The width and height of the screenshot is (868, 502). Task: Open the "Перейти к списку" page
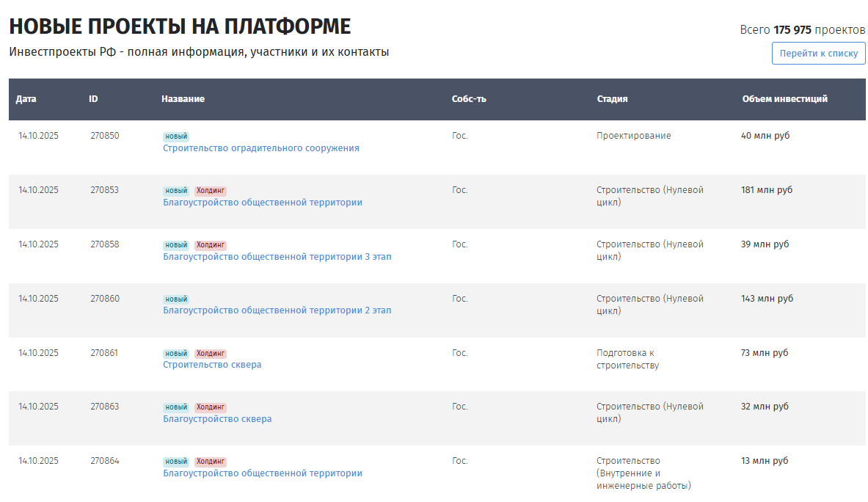817,53
